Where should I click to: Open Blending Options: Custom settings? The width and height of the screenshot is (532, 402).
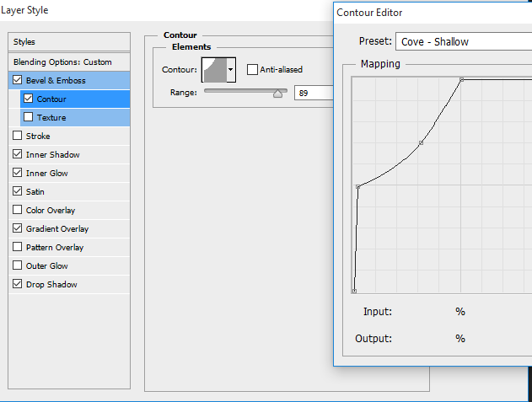click(69, 62)
